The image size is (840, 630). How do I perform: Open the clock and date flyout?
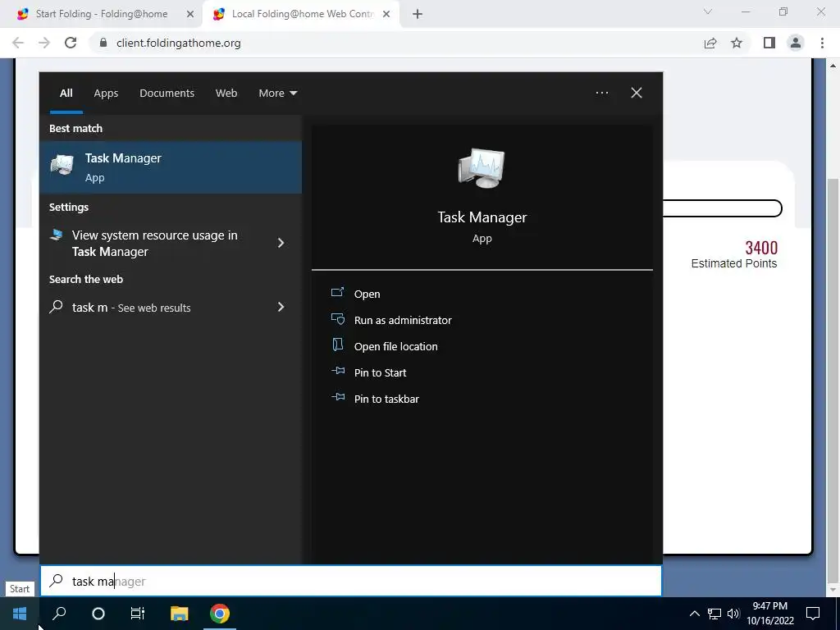769,614
